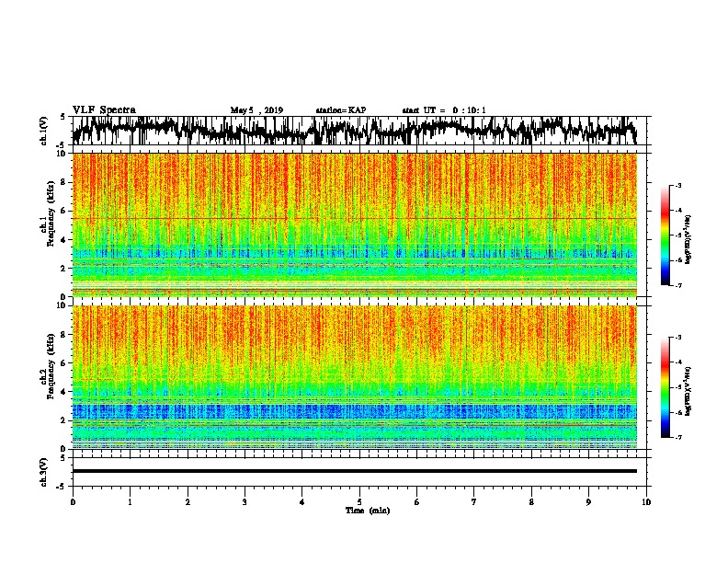Viewport: 728px width, 563px height.
Task: Click time axis tick label "6"
Action: [x=417, y=502]
